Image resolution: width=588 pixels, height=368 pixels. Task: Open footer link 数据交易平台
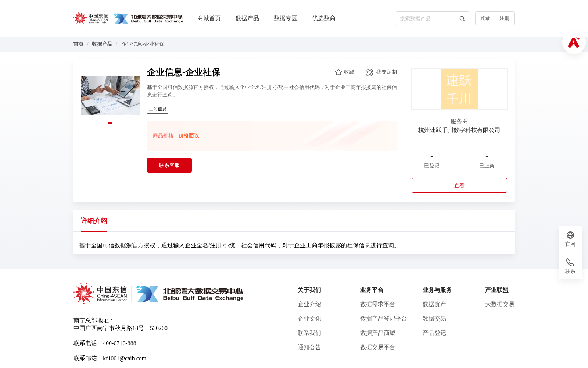[x=378, y=347]
